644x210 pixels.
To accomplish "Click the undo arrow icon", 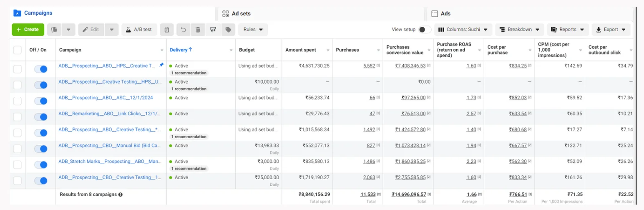I will 183,30.
